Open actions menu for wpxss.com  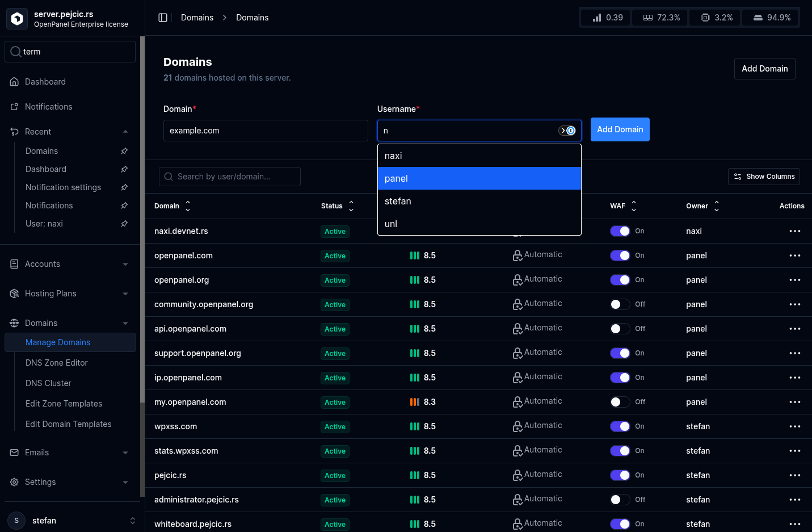point(795,426)
